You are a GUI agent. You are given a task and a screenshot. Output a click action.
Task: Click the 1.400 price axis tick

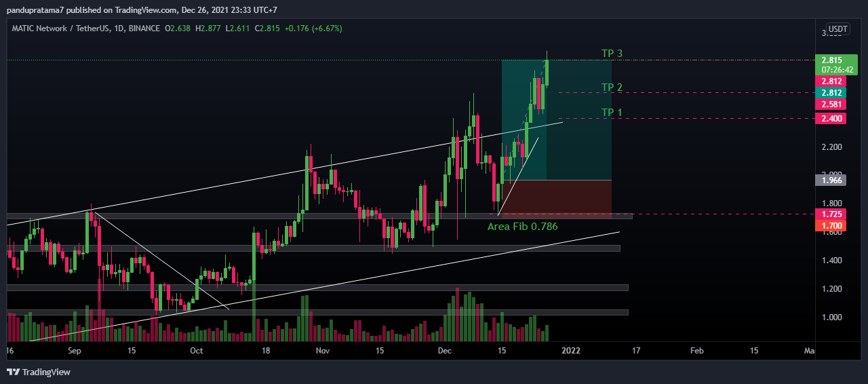[x=831, y=261]
